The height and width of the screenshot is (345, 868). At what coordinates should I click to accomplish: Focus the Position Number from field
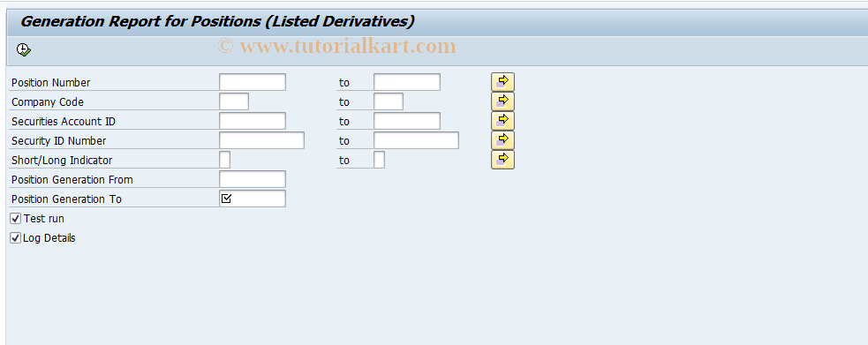pos(253,82)
